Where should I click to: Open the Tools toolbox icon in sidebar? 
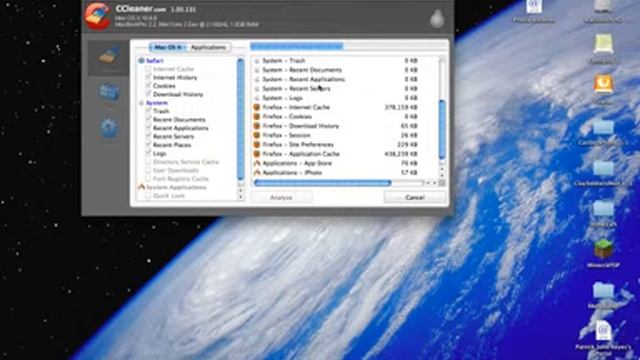coord(109,93)
